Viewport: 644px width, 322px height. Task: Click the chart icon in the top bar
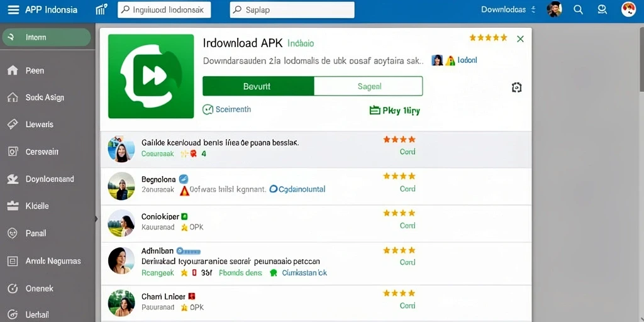click(101, 9)
